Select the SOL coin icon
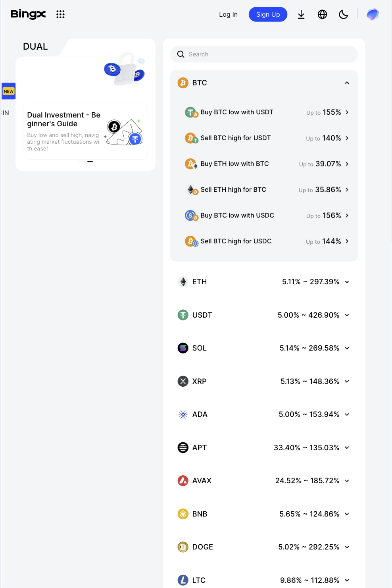Screen dimensions: 392x588 pyautogui.click(x=183, y=348)
